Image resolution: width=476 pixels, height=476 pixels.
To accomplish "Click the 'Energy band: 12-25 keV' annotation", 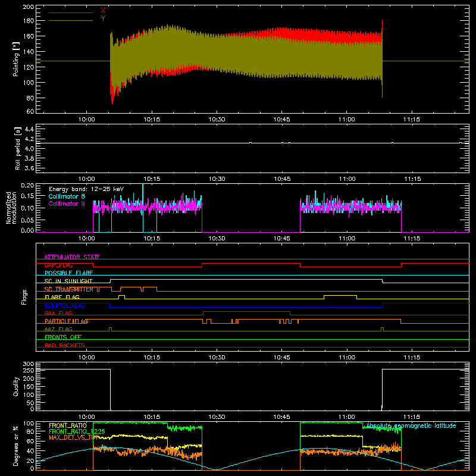I will (86, 189).
